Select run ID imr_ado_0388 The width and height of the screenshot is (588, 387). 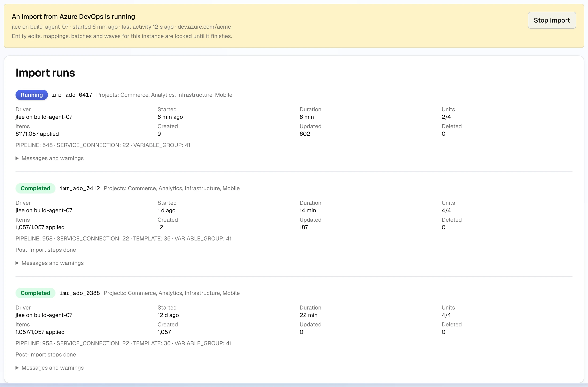(80, 293)
